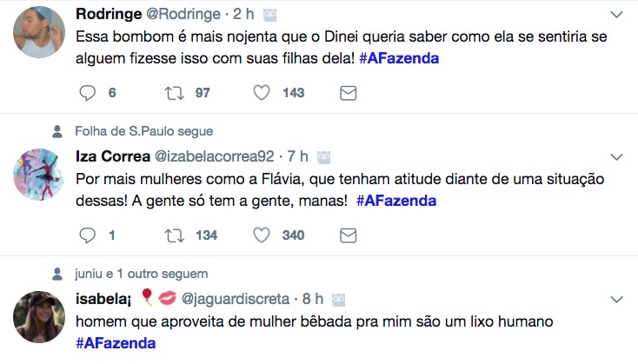The height and width of the screenshot is (364, 638).
Task: Open Iza Correa's avatar image
Action: click(x=39, y=175)
